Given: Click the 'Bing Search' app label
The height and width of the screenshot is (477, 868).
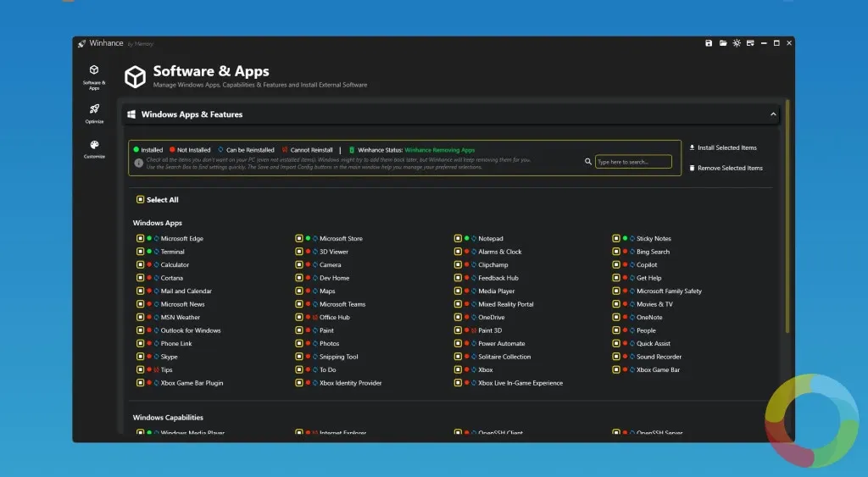Looking at the screenshot, I should tap(654, 252).
